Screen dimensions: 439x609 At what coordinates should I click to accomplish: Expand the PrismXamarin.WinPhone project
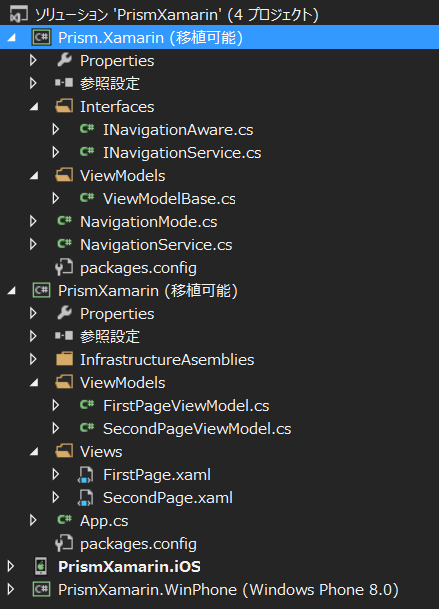pyautogui.click(x=11, y=589)
